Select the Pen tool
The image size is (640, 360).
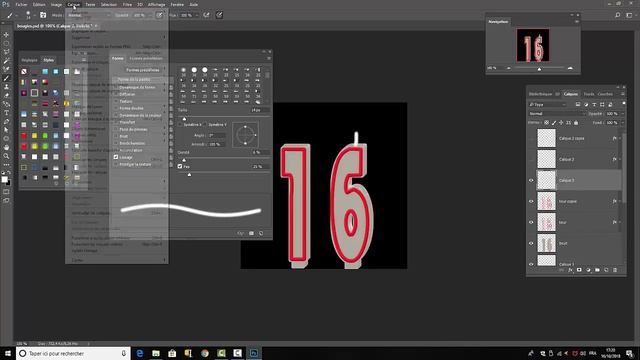click(x=6, y=121)
